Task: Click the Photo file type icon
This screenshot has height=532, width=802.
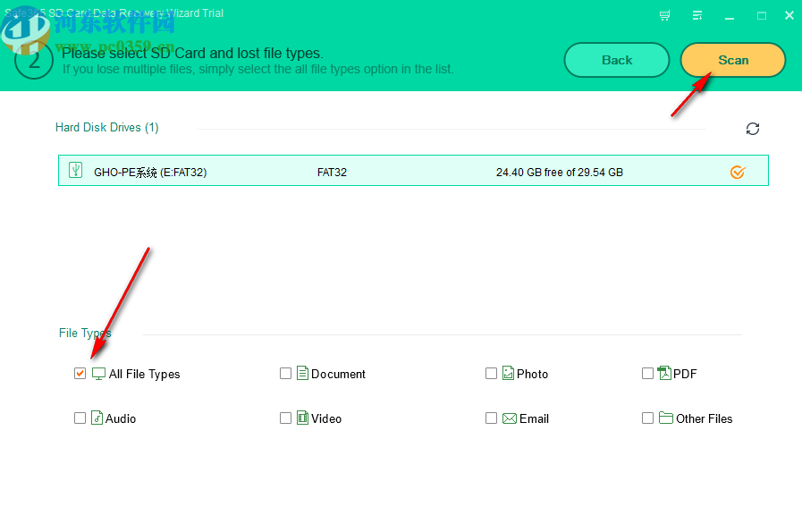Action: coord(509,374)
